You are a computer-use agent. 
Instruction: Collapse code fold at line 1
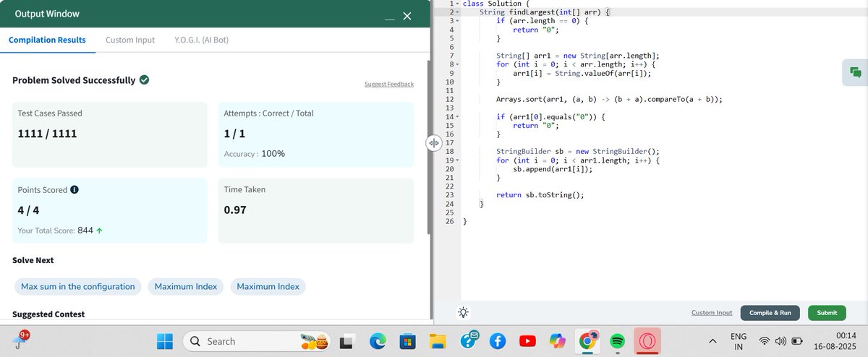click(x=458, y=4)
